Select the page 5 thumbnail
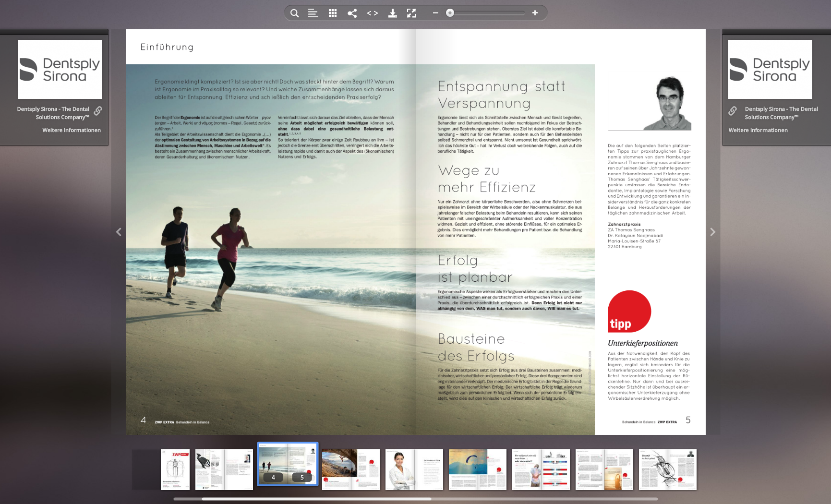This screenshot has height=504, width=831. (x=302, y=464)
